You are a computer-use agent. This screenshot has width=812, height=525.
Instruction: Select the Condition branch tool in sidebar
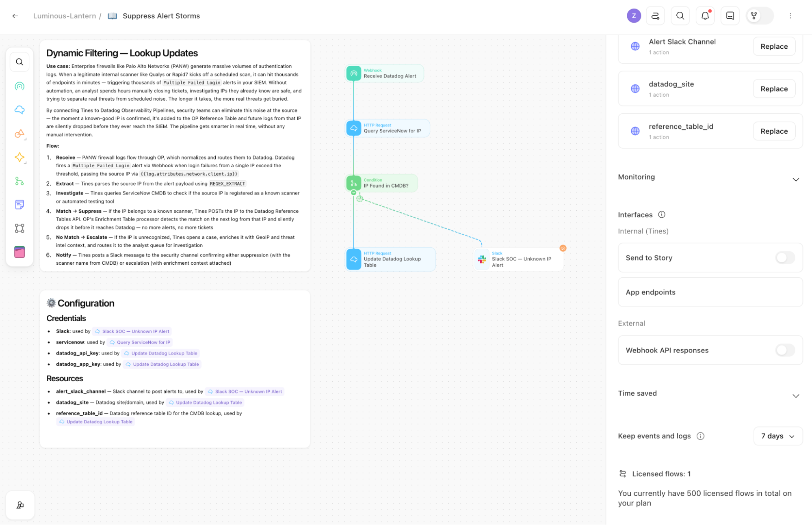(x=19, y=181)
